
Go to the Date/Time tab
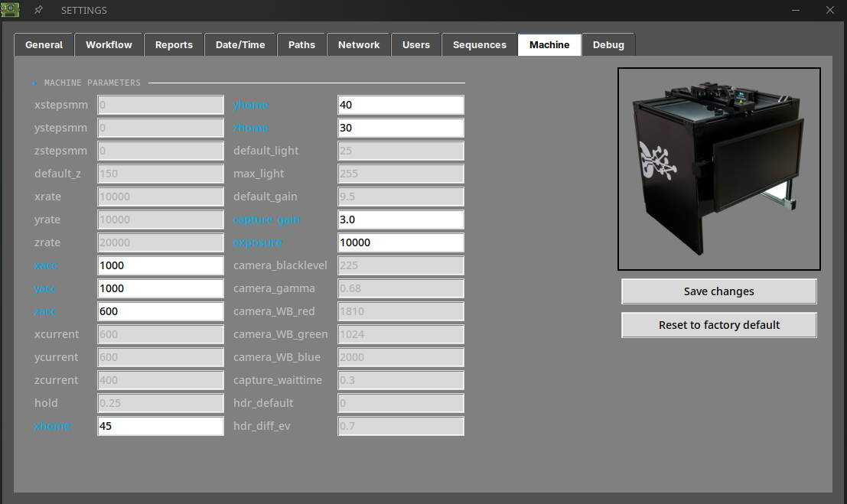240,45
